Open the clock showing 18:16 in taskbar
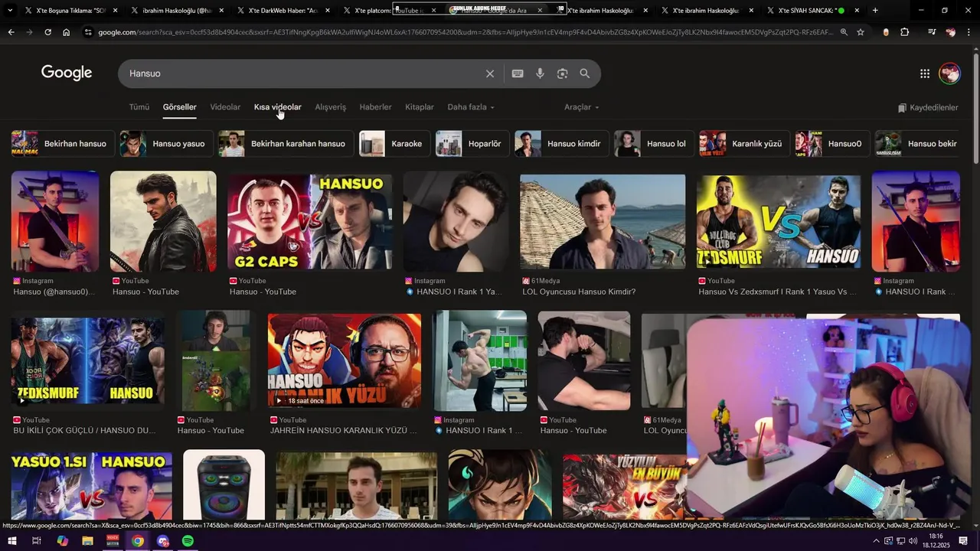The image size is (980, 551). tap(936, 541)
